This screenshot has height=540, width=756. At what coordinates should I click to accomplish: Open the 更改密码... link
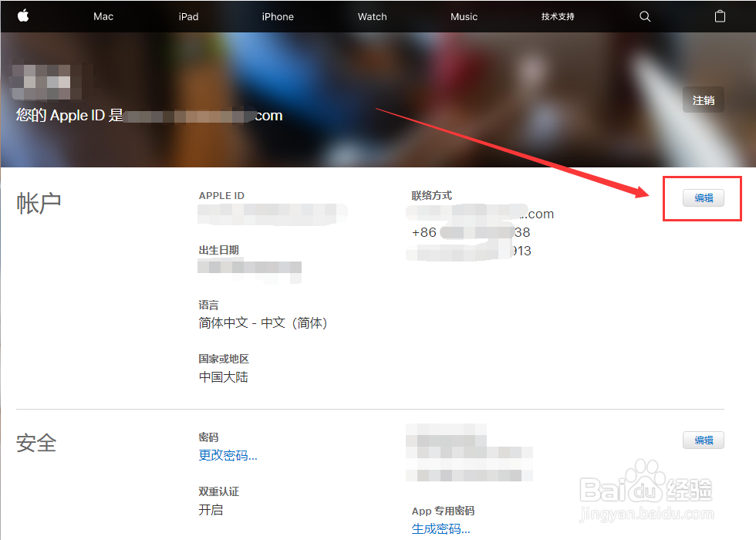228,455
